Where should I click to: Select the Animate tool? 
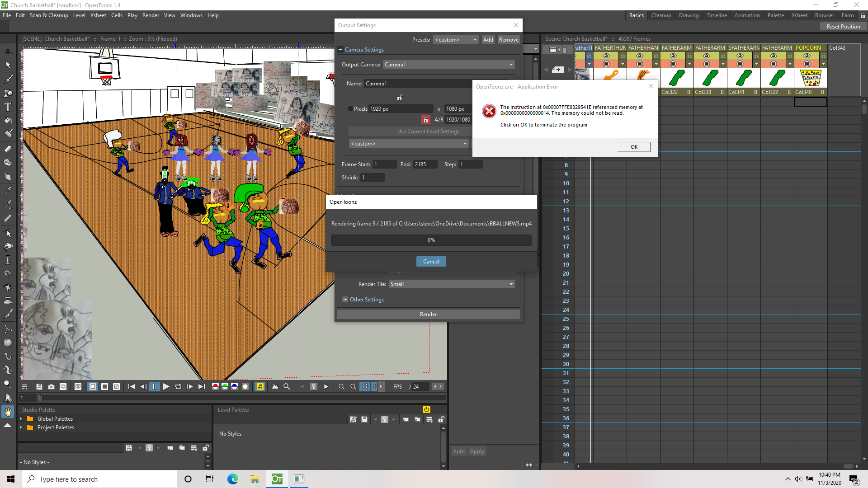tap(8, 51)
